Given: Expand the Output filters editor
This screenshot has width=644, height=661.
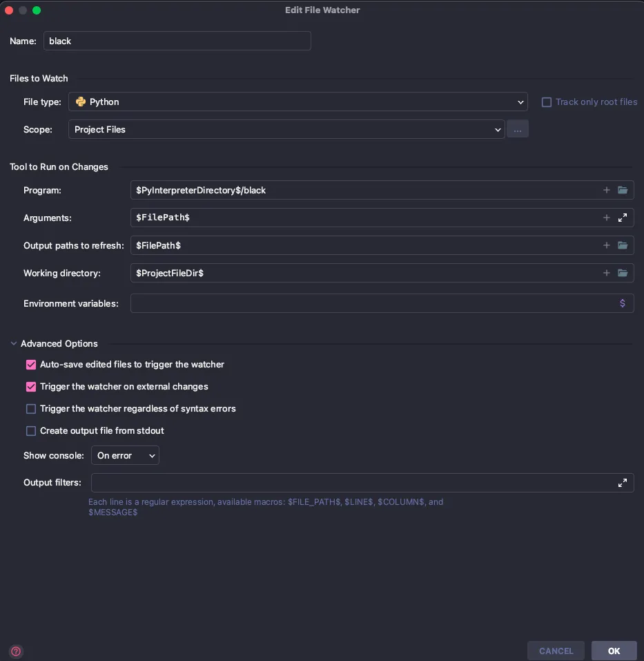Looking at the screenshot, I should pyautogui.click(x=622, y=483).
